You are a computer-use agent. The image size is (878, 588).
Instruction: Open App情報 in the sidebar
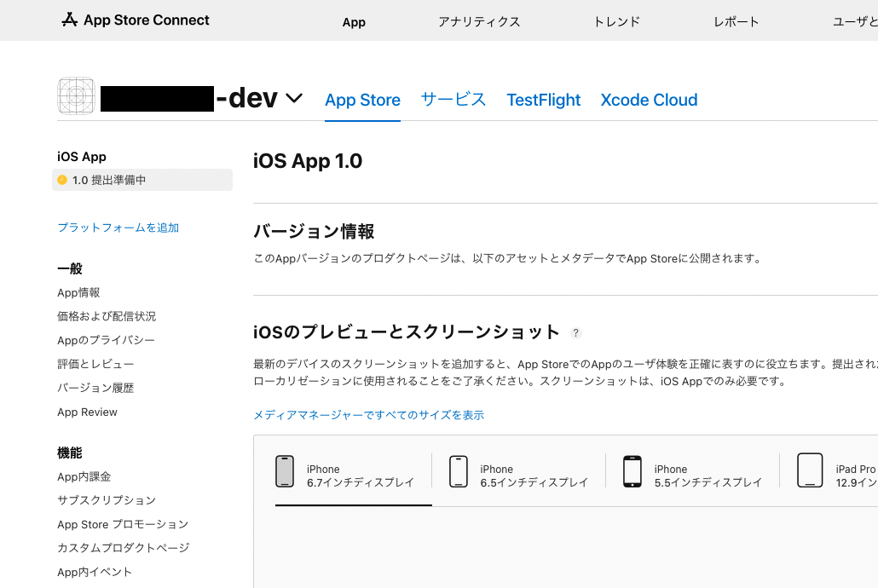(x=78, y=292)
